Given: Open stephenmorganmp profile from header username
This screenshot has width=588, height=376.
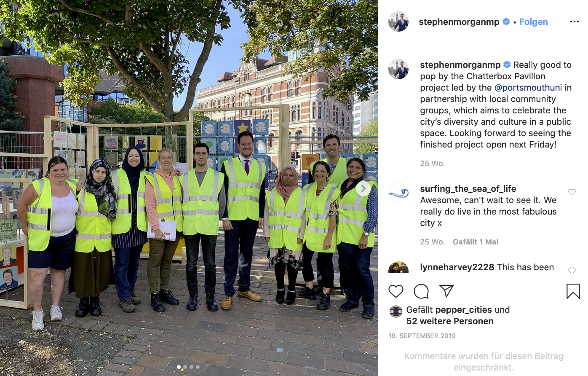Looking at the screenshot, I should point(459,22).
